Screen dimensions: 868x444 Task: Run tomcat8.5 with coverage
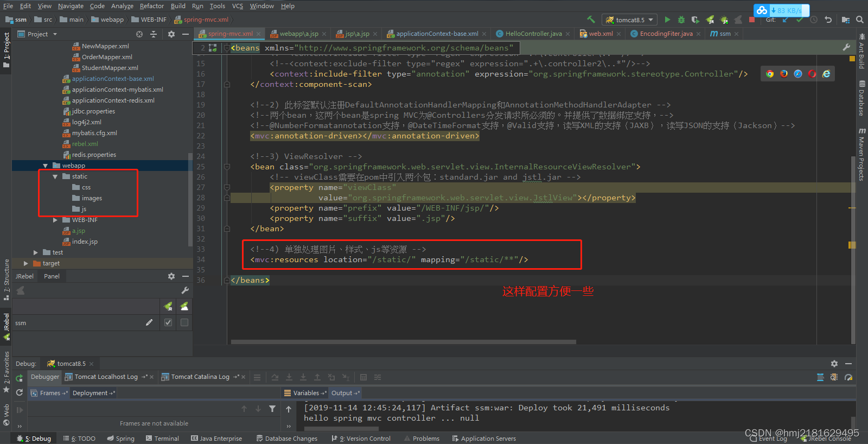(x=695, y=20)
